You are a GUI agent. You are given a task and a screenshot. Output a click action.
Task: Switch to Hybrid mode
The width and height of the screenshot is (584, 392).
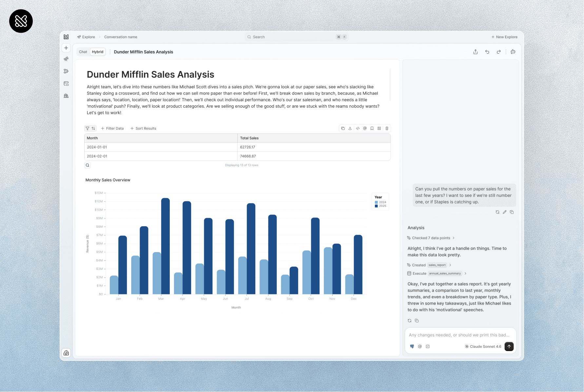[x=98, y=52]
